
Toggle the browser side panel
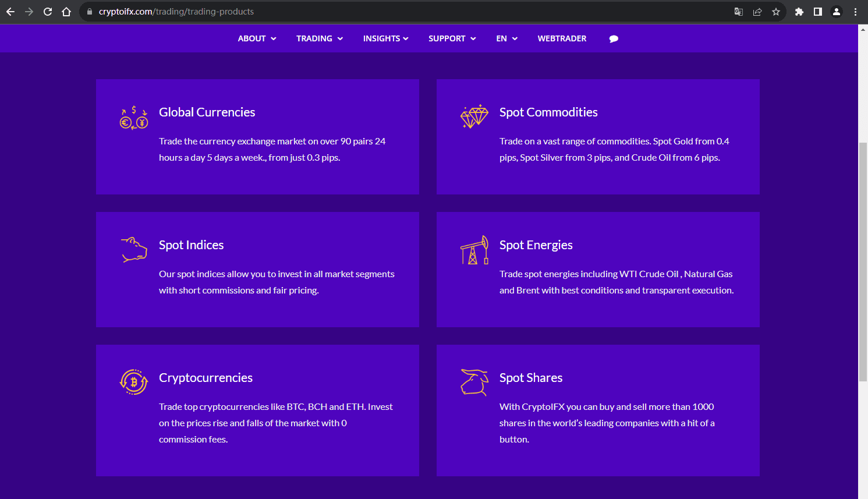click(818, 12)
